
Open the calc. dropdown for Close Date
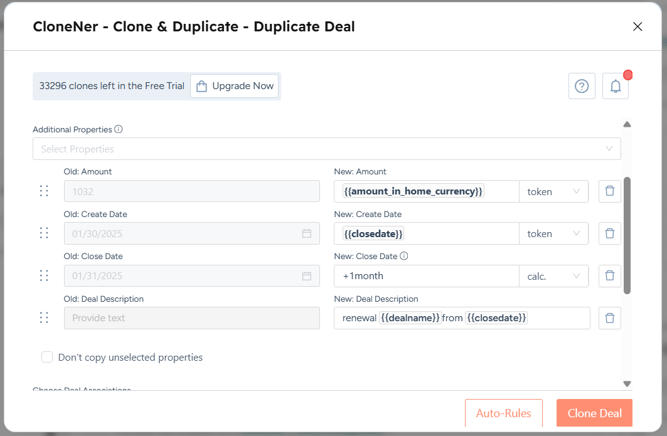(x=553, y=276)
